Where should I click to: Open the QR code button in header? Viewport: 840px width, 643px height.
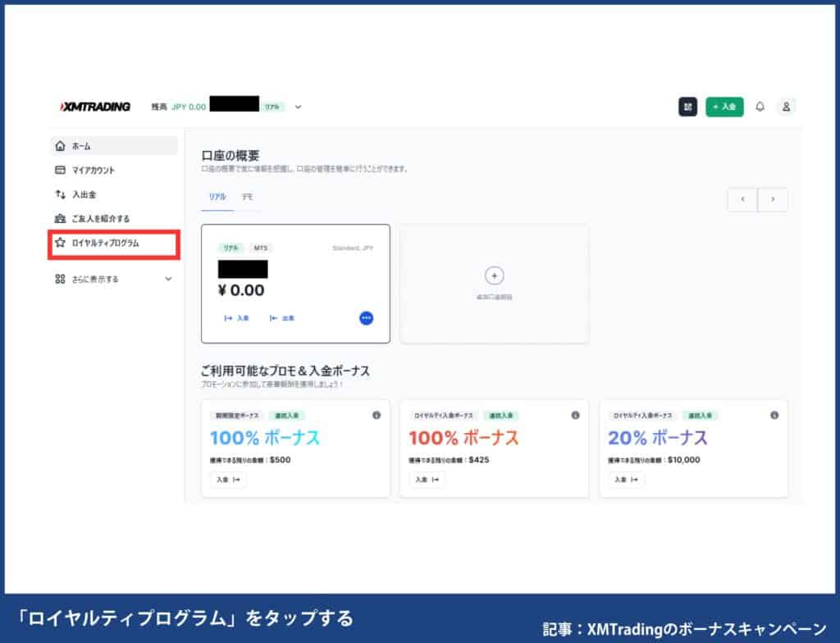click(x=688, y=107)
